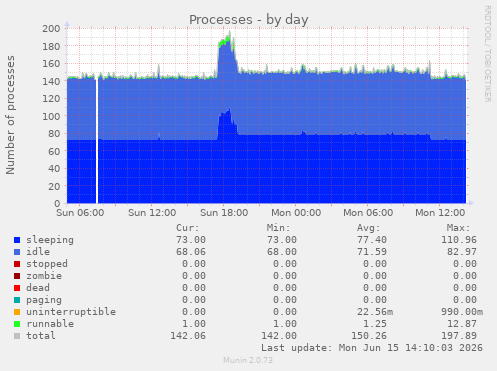Click the 'Sun 06:00' x-axis label
497x371 pixels.
pos(80,213)
